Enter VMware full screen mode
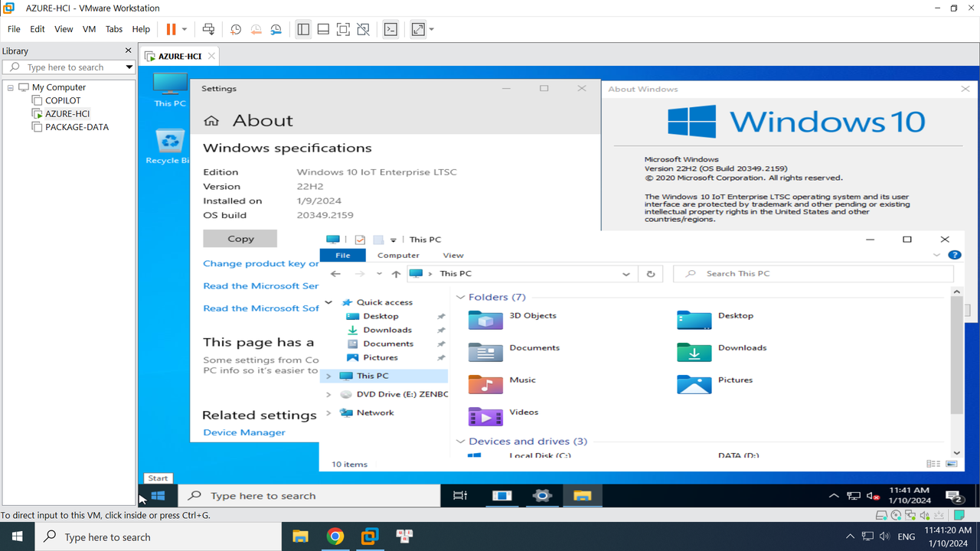 pos(343,29)
